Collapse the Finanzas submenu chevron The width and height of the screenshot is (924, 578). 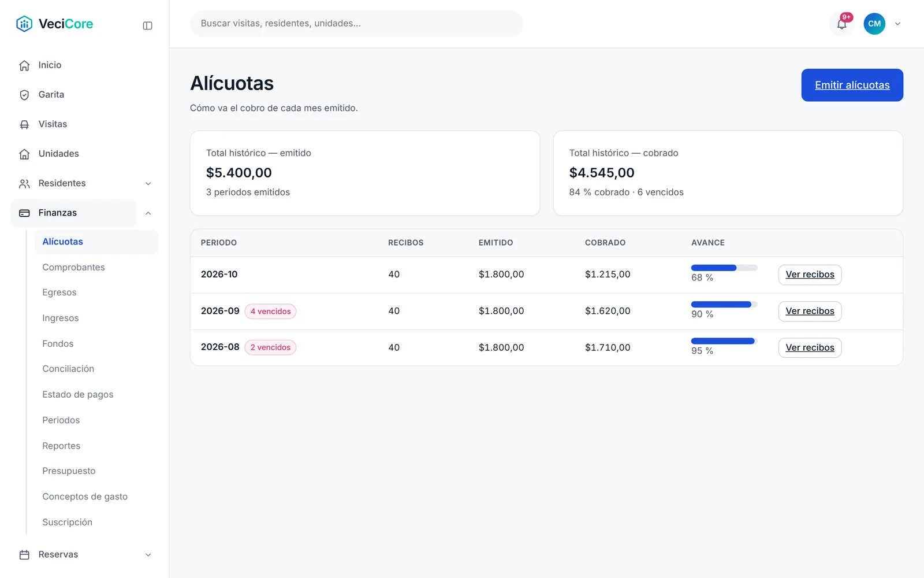click(x=148, y=213)
